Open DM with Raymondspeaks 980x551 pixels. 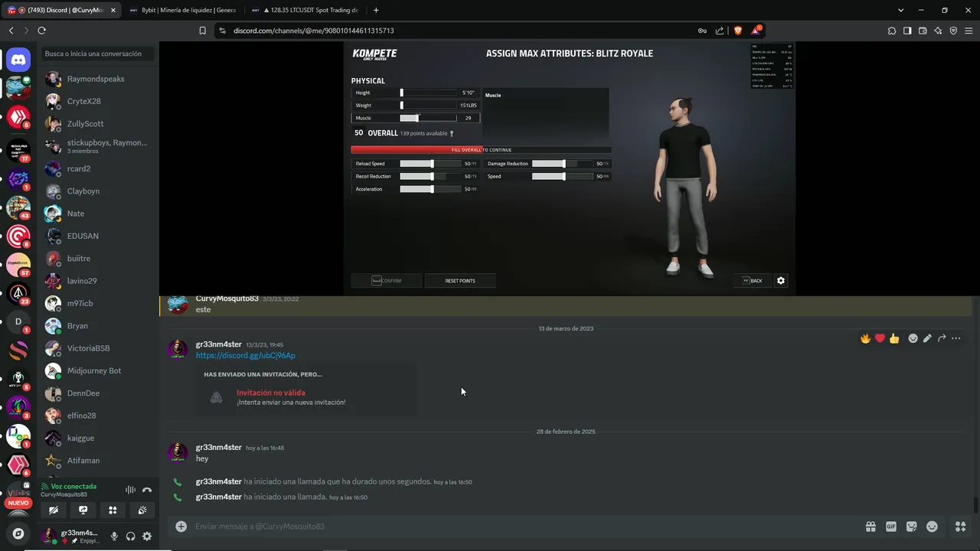pos(97,79)
